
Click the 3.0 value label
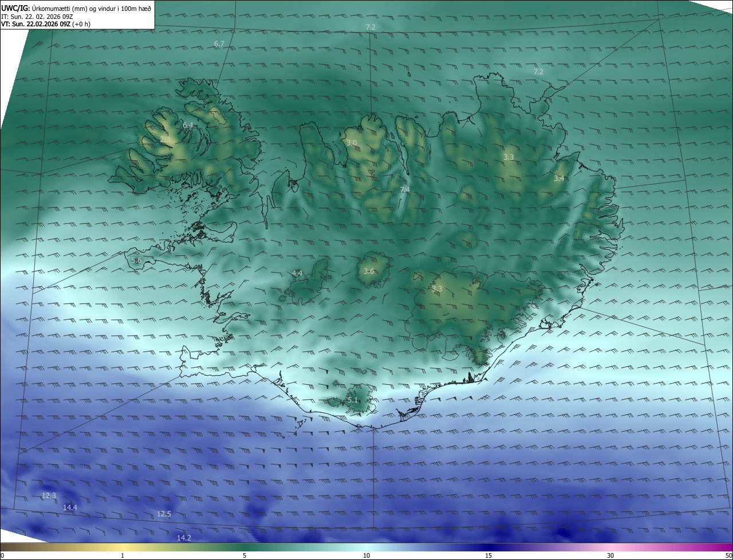(x=352, y=143)
